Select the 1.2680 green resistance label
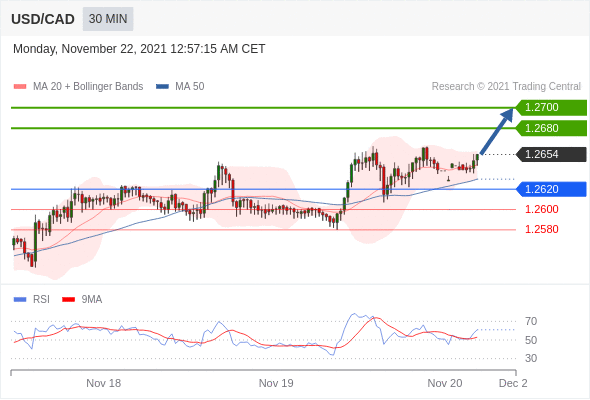Image resolution: width=590 pixels, height=400 pixels. click(551, 128)
